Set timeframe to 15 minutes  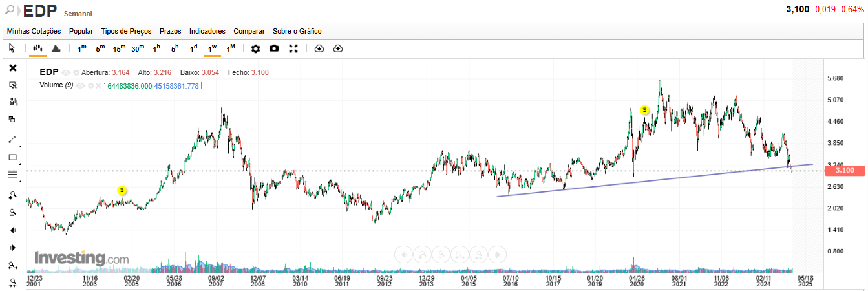(x=119, y=48)
